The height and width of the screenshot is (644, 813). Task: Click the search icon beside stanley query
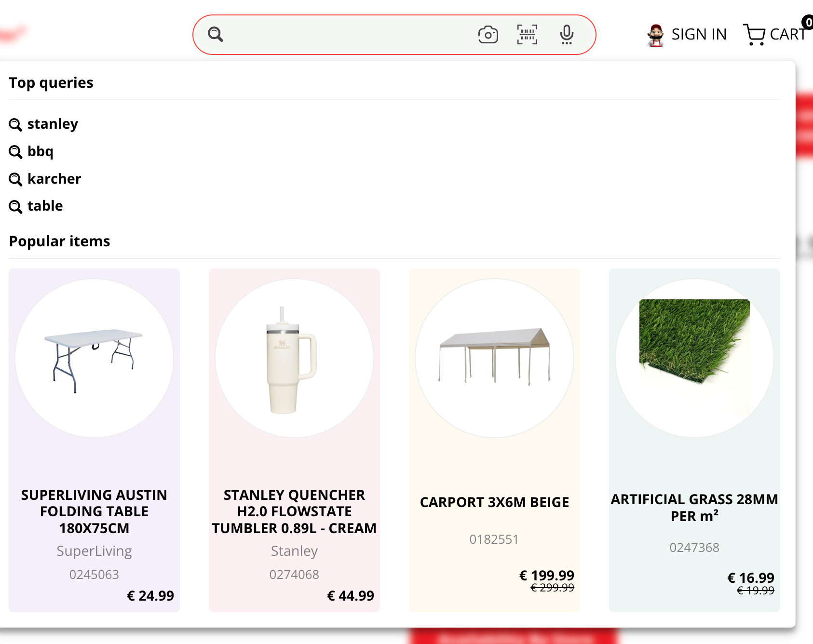click(15, 125)
